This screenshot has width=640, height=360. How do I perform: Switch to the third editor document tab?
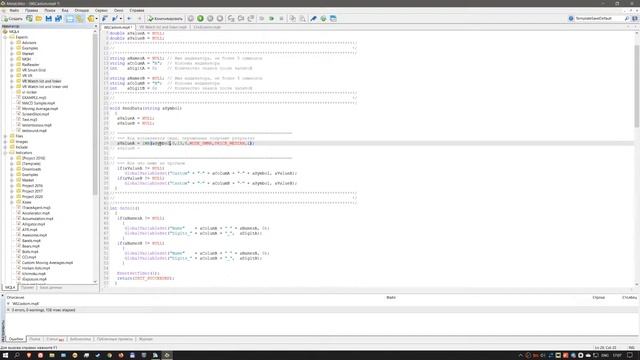207,27
